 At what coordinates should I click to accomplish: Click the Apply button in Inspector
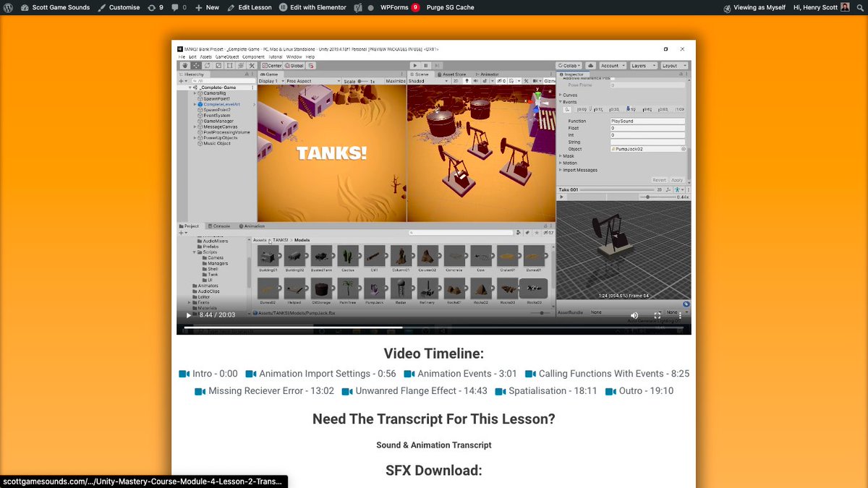pyautogui.click(x=677, y=180)
